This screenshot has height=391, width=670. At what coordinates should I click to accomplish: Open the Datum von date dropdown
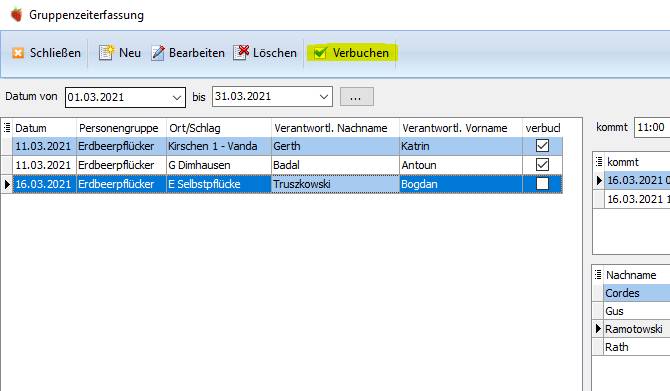[x=177, y=97]
